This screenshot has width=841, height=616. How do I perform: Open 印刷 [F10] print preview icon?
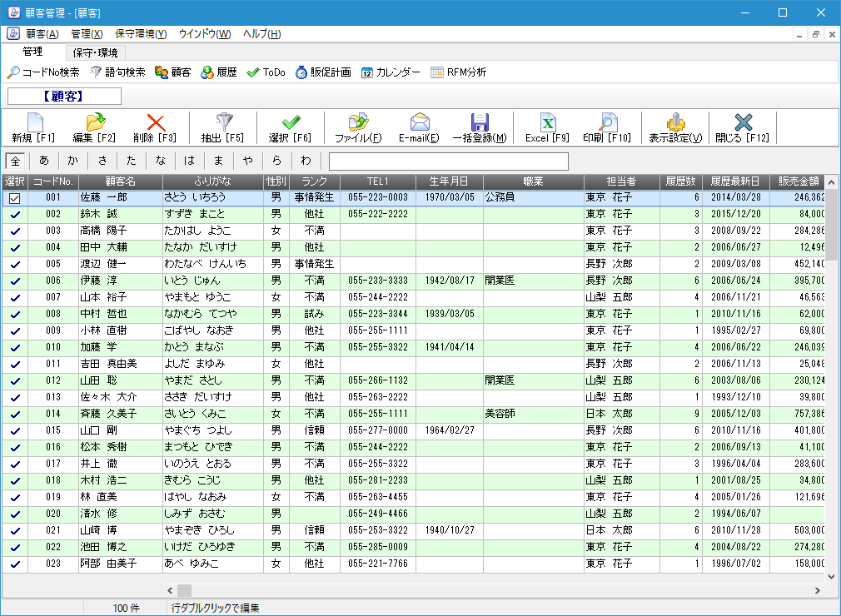pyautogui.click(x=607, y=123)
